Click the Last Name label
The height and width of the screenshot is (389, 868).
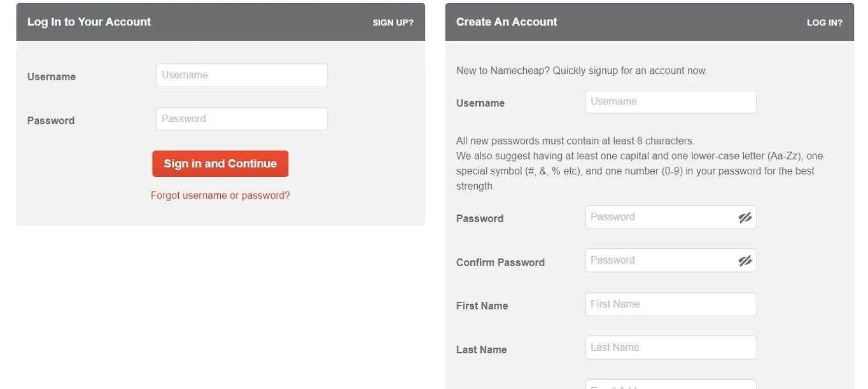click(x=481, y=350)
